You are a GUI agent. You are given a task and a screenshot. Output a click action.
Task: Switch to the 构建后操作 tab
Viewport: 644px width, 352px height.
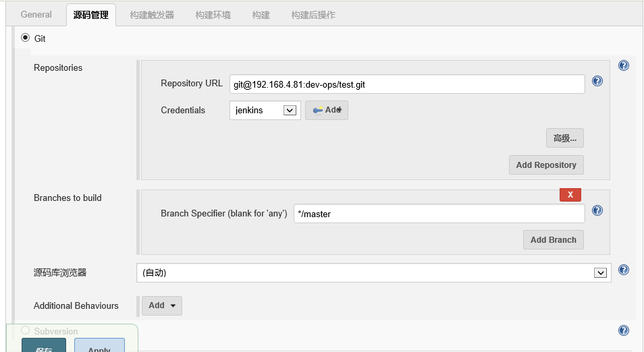[x=313, y=16]
